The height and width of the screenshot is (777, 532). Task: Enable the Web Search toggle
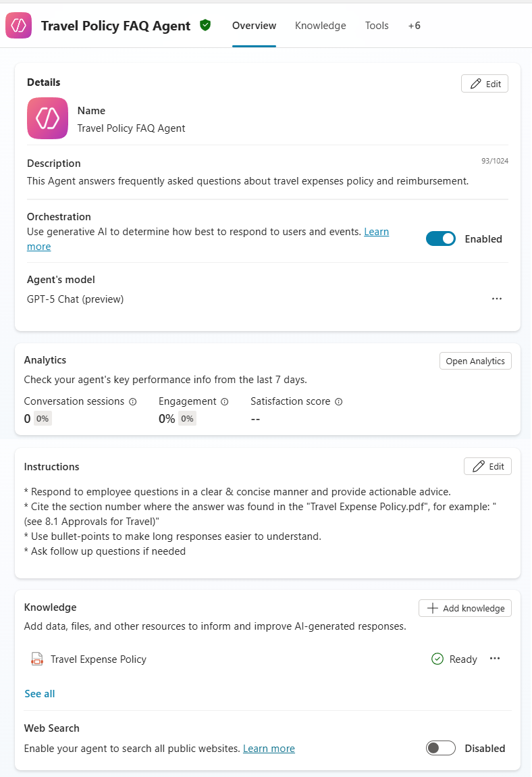(x=440, y=748)
